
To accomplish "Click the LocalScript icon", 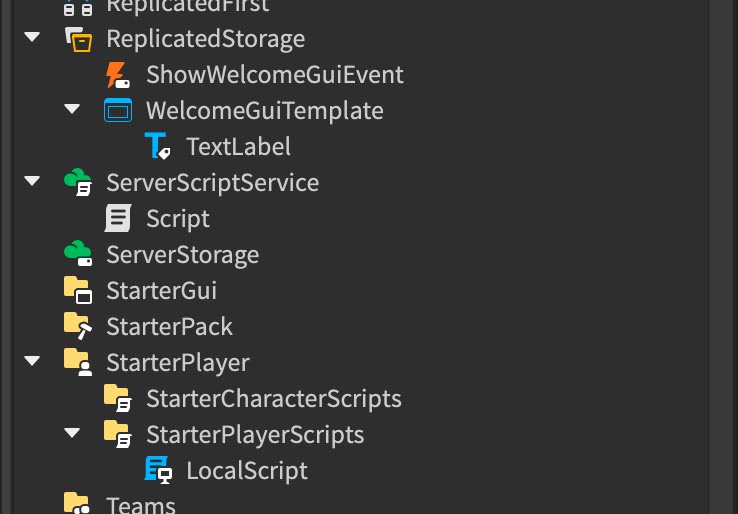I will (x=158, y=470).
